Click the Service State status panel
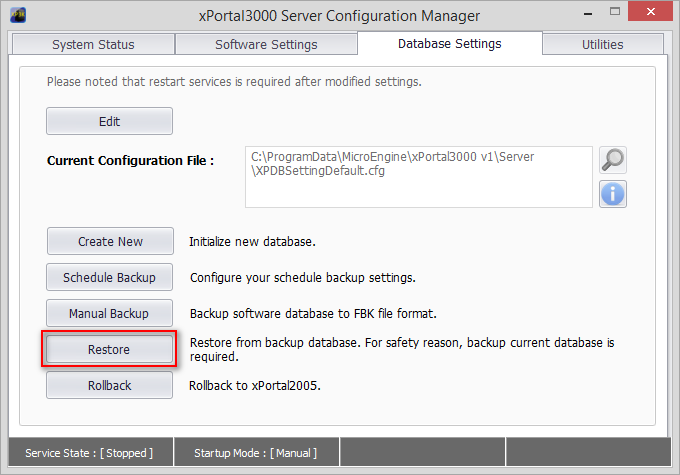 89,453
